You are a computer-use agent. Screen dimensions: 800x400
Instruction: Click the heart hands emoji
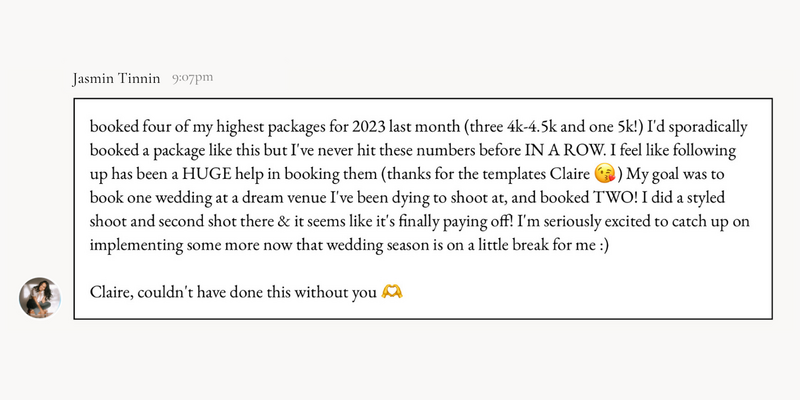392,292
